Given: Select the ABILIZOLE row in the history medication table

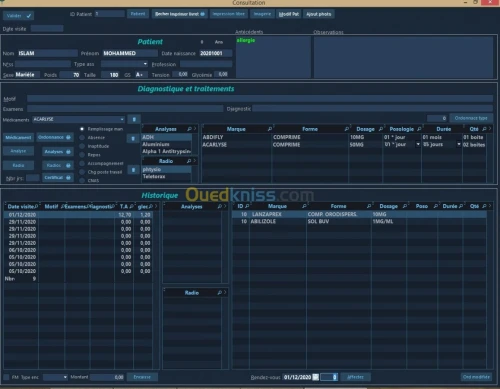Looking at the screenshot, I should [x=359, y=221].
